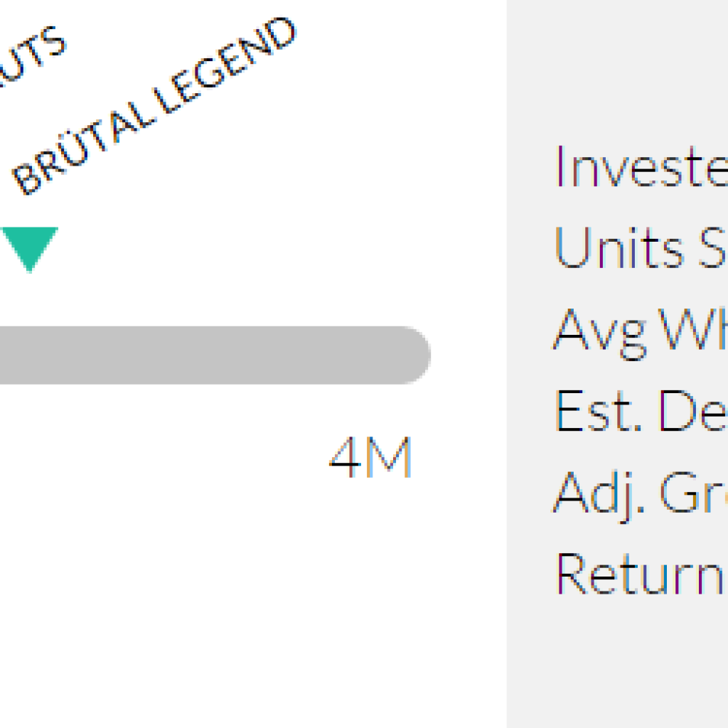The width and height of the screenshot is (728, 728).
Task: Click the teal triangle marker
Action: point(29,246)
